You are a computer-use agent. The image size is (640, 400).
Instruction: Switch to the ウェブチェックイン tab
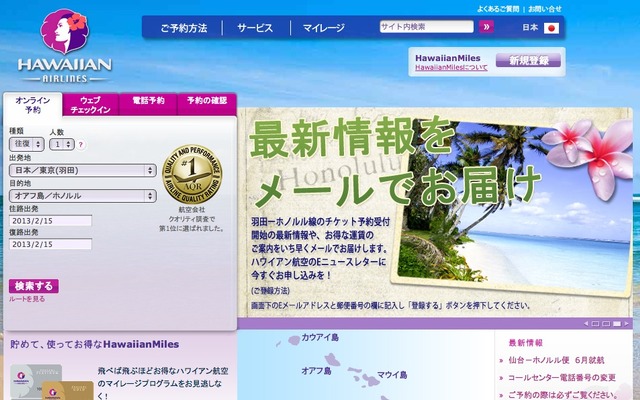coord(90,105)
